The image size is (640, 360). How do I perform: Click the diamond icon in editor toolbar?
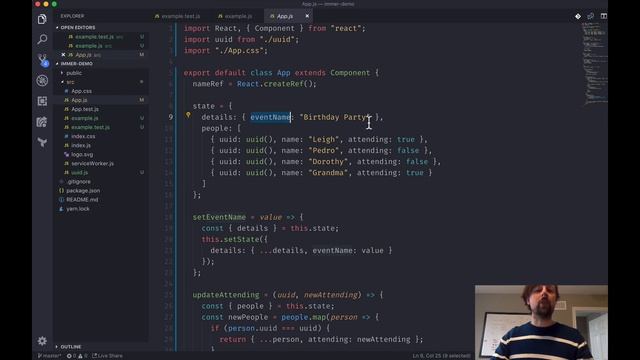[x=578, y=16]
